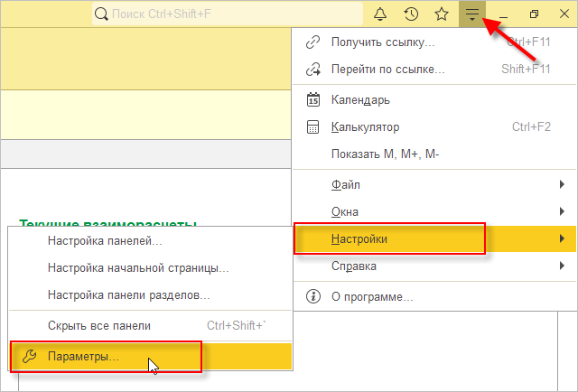Click the link icon beside Получить ссылку

point(313,42)
